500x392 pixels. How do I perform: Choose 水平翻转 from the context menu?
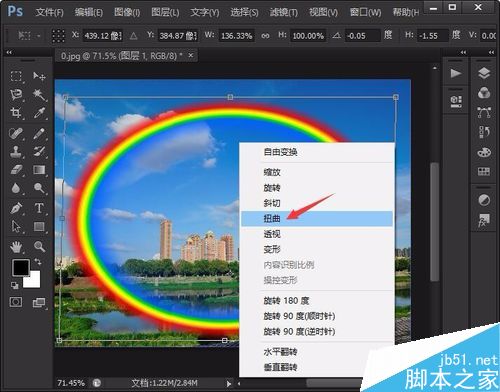point(317,352)
